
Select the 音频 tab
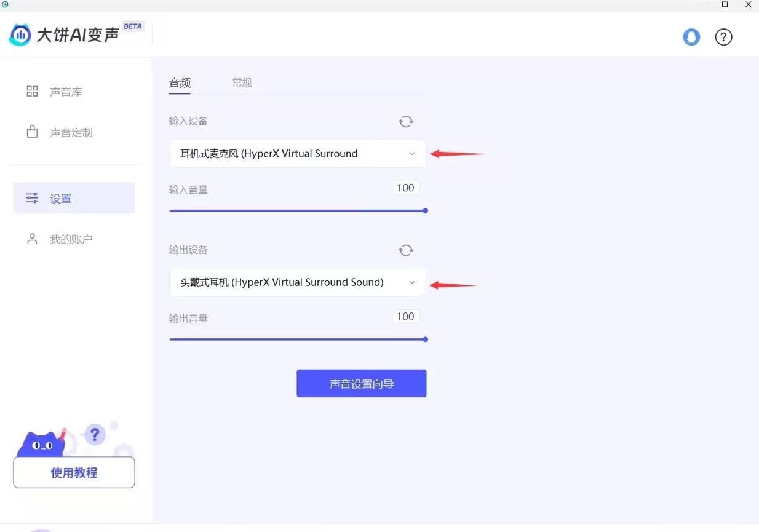[x=180, y=82]
